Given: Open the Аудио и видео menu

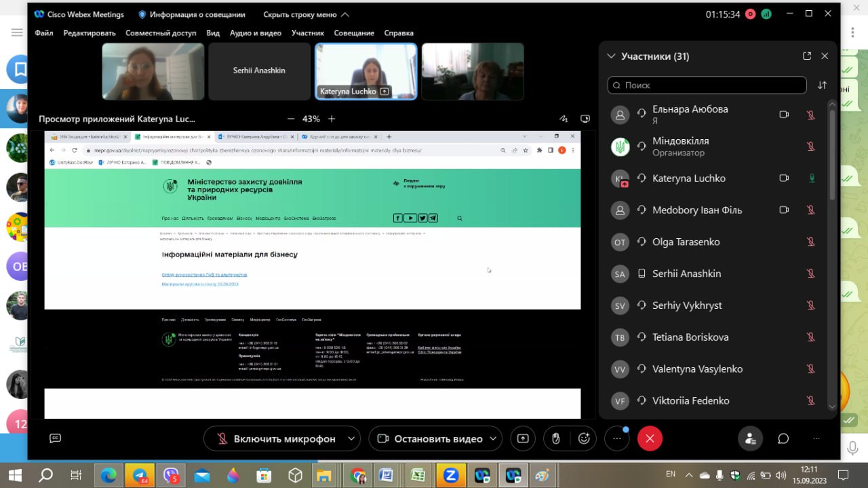Looking at the screenshot, I should (255, 33).
